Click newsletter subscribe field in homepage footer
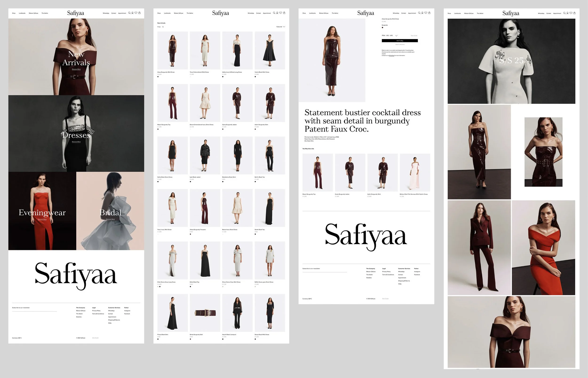 34,310
